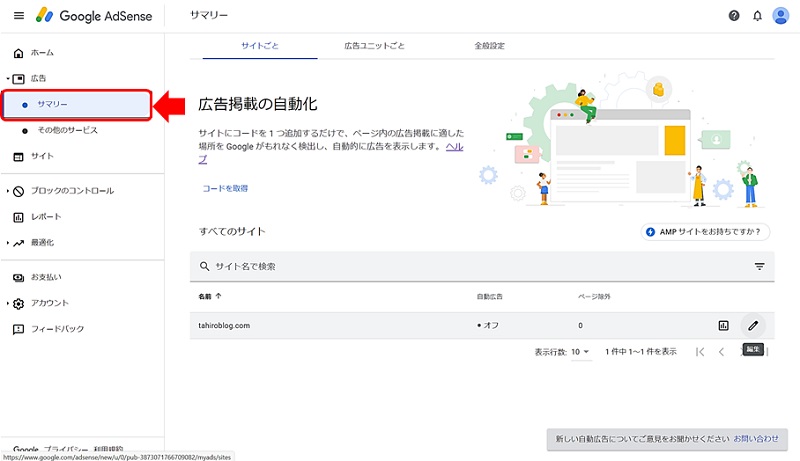
Task: Click the アカウント gear icon
Action: pos(18,303)
